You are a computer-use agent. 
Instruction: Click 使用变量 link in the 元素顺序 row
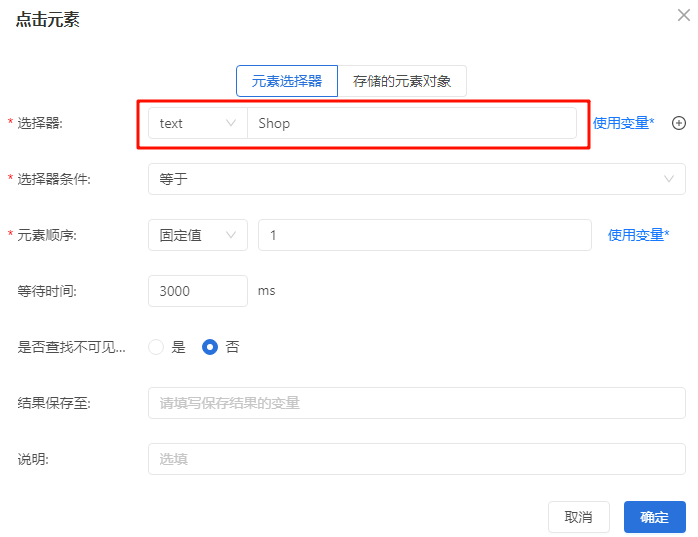point(638,235)
